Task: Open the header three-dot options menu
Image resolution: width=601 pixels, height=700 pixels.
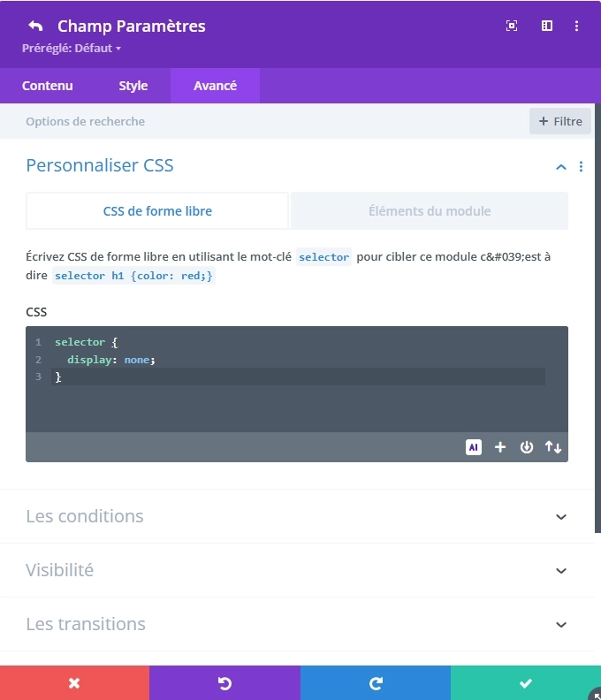Action: (x=576, y=26)
